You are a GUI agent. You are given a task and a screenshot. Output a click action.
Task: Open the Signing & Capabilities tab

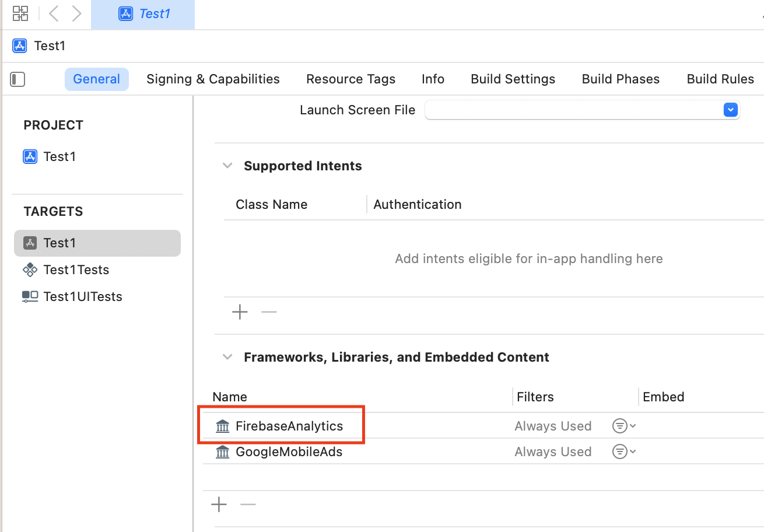point(213,79)
